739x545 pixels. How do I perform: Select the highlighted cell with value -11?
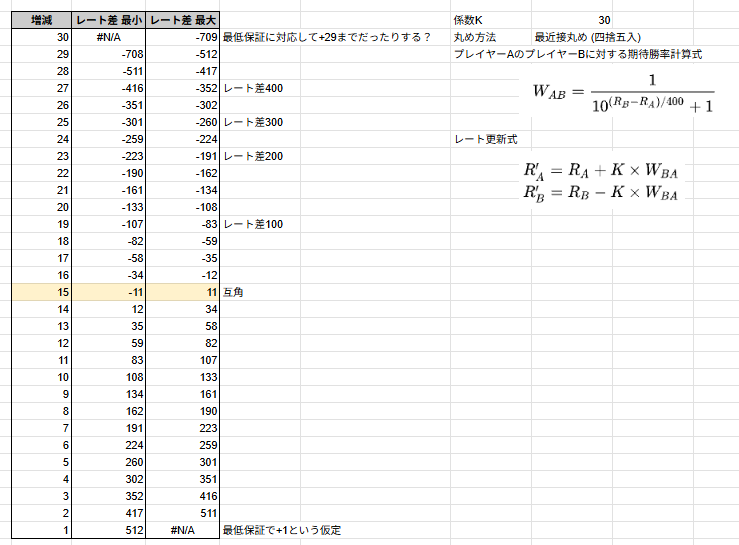(108, 292)
